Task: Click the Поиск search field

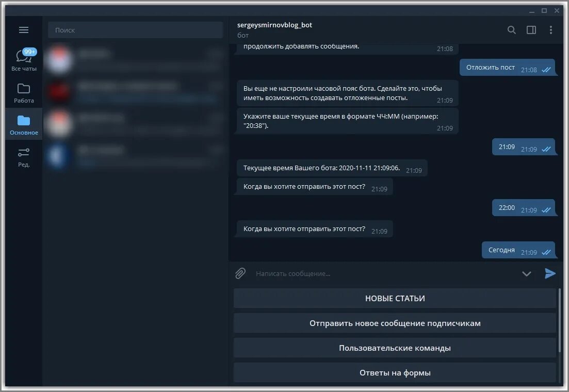Action: coord(135,30)
